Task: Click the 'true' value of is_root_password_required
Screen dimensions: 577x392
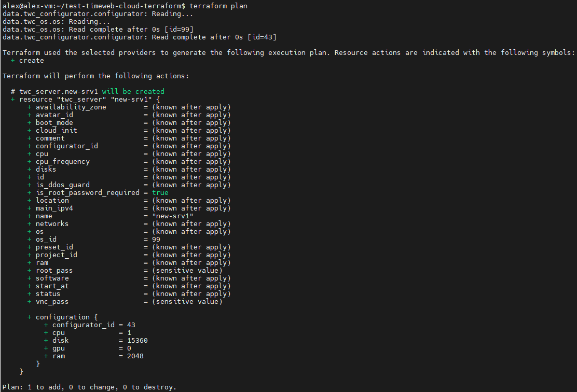Action: coord(160,192)
